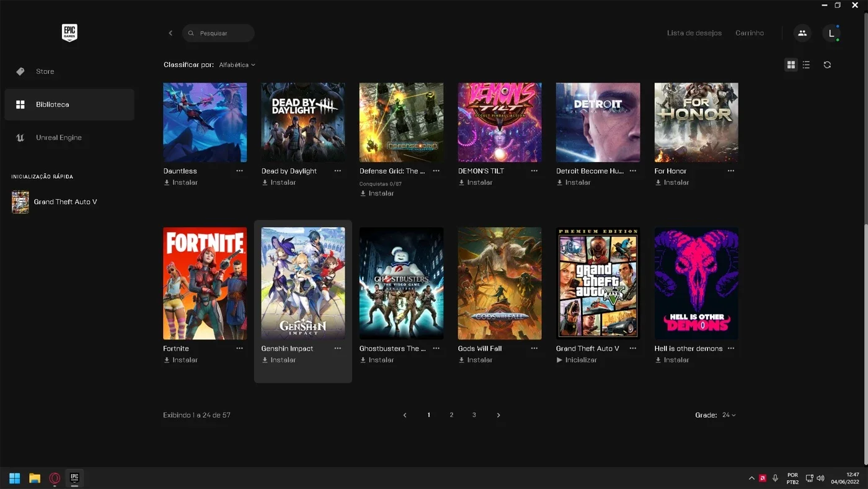Open Lista de desejos
This screenshot has width=868, height=489.
(x=694, y=33)
